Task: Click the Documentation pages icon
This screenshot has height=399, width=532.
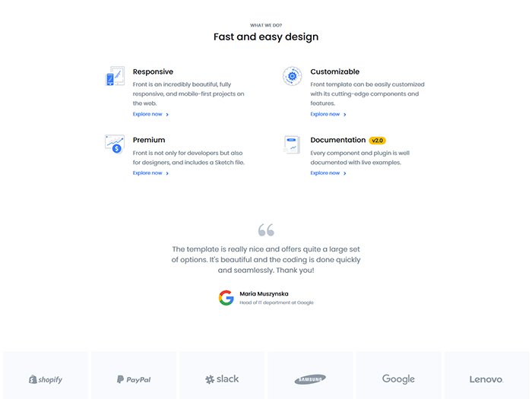Action: click(x=292, y=144)
